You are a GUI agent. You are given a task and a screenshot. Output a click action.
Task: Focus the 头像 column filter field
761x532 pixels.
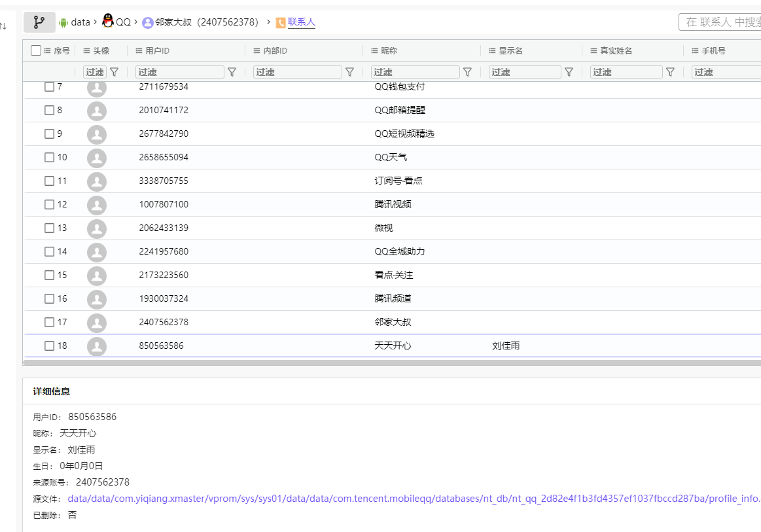(x=95, y=72)
